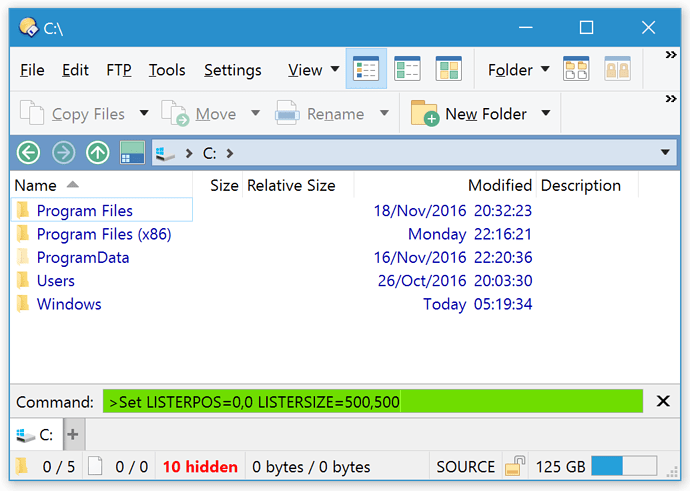Select the ProgramData folder
The width and height of the screenshot is (690, 491).
click(x=83, y=257)
